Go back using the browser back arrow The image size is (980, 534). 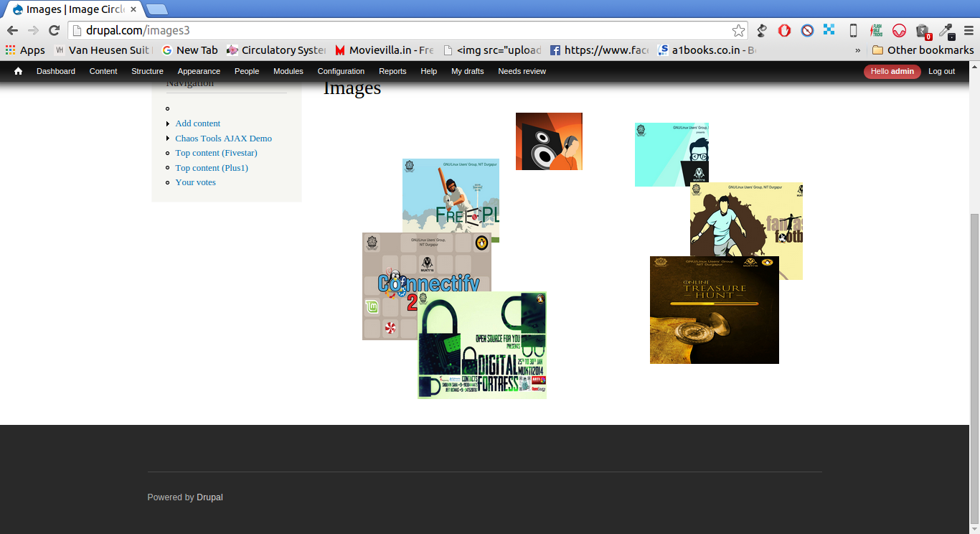pos(12,30)
